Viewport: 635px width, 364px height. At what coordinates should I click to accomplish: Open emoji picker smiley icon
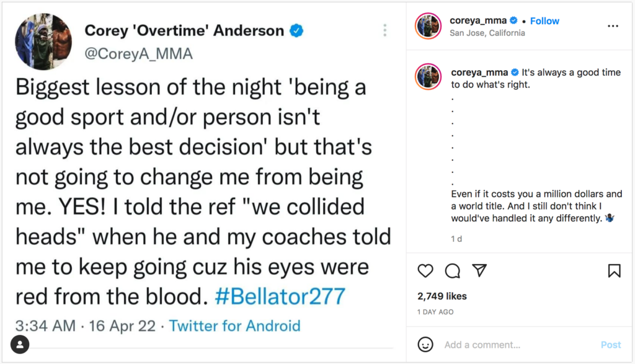click(425, 345)
